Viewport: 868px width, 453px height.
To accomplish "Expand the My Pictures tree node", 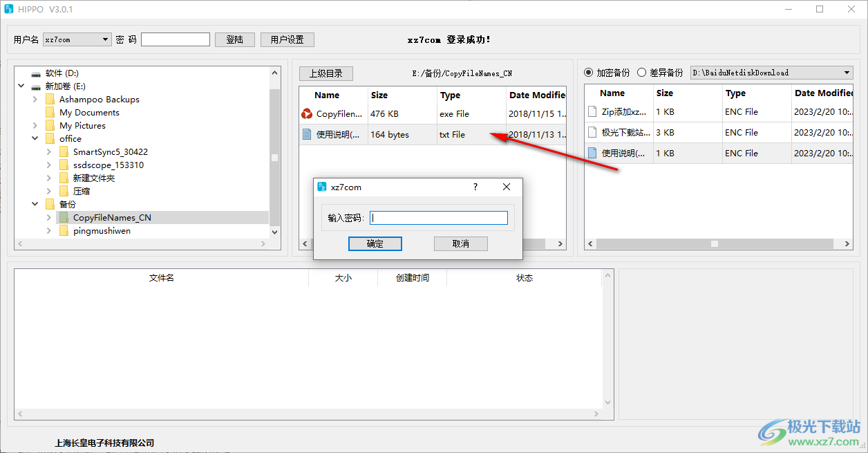I will (35, 126).
